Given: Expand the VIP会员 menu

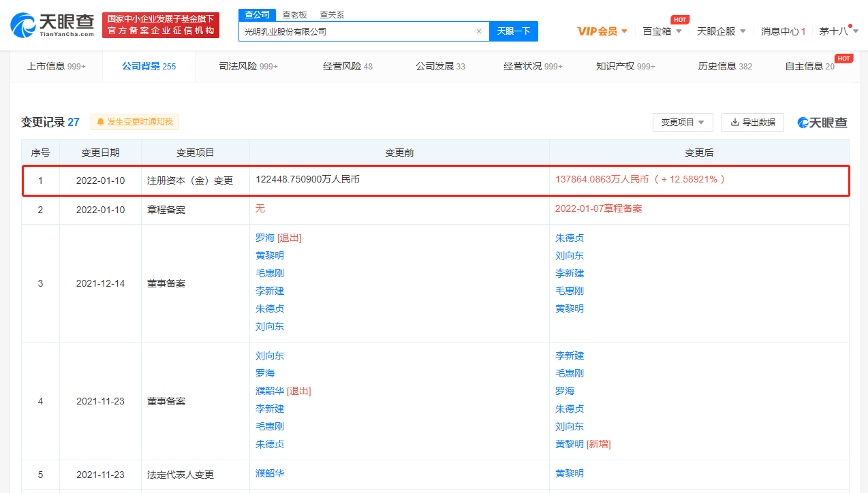Looking at the screenshot, I should 602,31.
